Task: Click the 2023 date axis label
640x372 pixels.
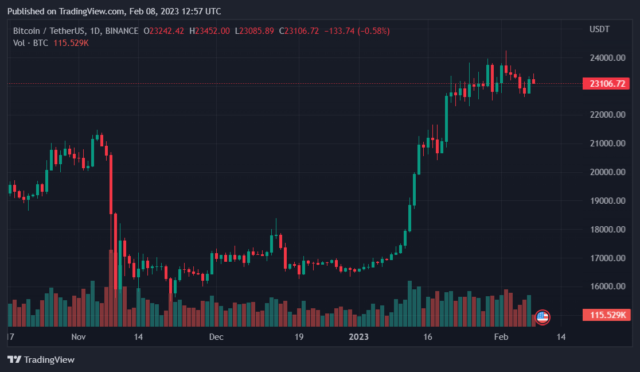Action: [358, 337]
